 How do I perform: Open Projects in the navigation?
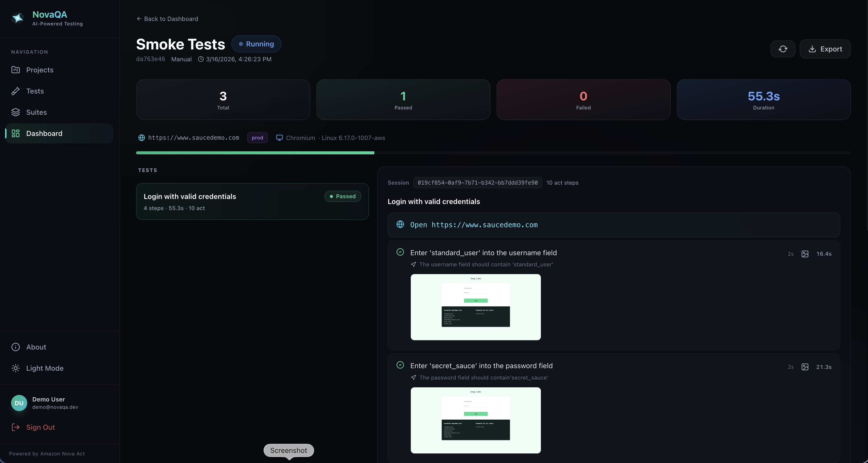(x=39, y=70)
